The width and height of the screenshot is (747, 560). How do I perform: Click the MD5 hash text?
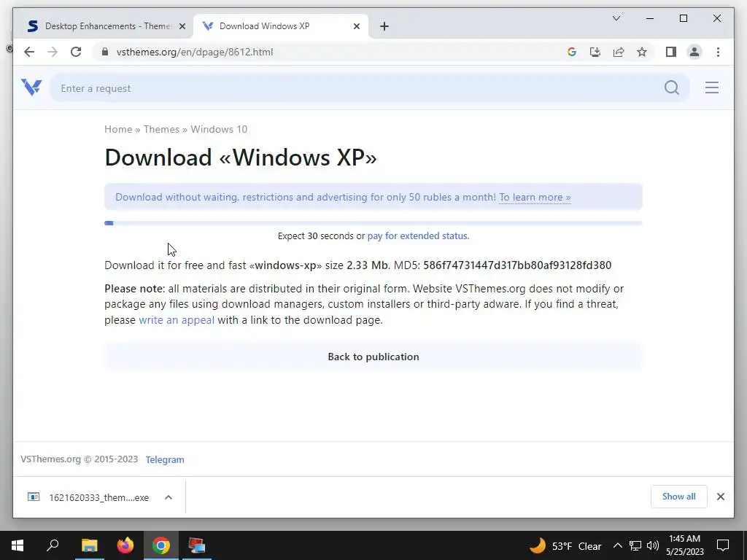click(x=517, y=265)
